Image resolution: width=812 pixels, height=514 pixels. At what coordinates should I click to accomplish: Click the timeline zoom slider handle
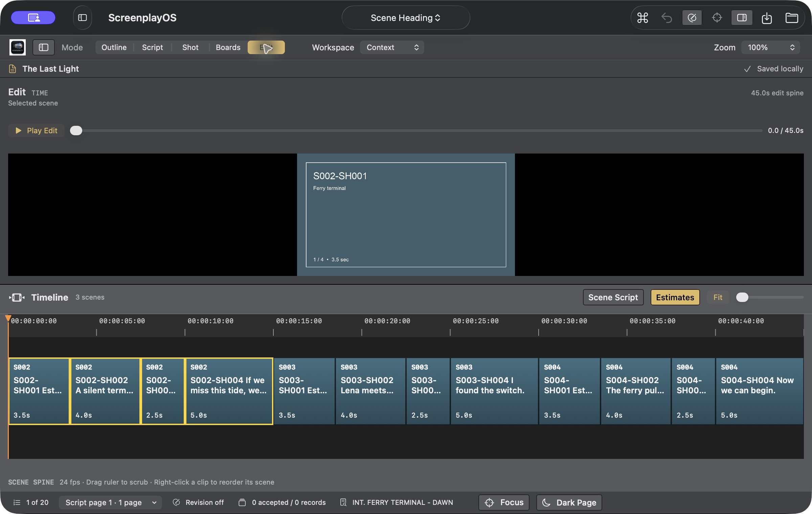click(742, 297)
